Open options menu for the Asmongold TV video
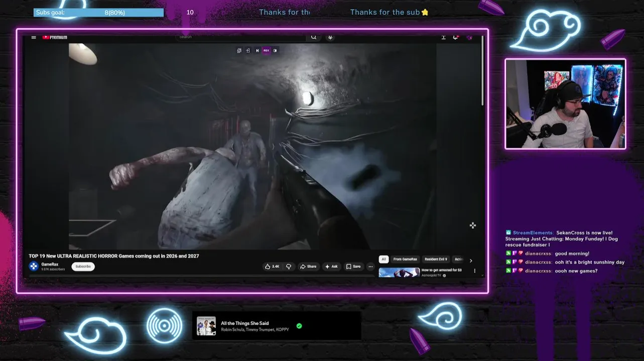Screen dimensions: 644x361 pos(475,271)
